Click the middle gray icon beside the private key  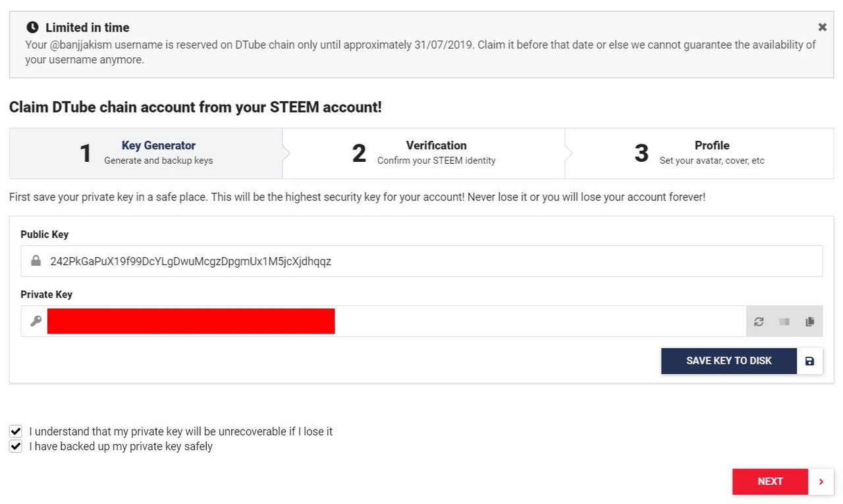tap(784, 322)
